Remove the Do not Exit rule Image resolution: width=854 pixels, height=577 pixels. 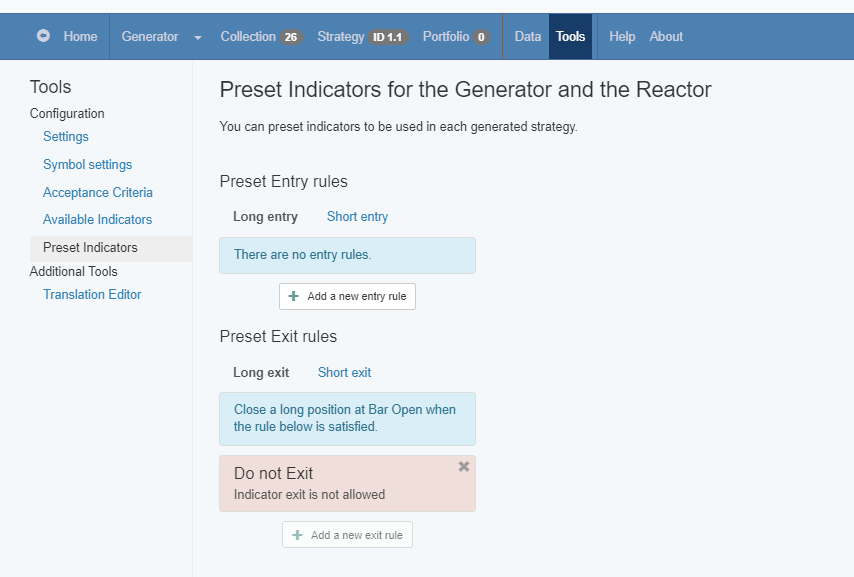(x=463, y=466)
